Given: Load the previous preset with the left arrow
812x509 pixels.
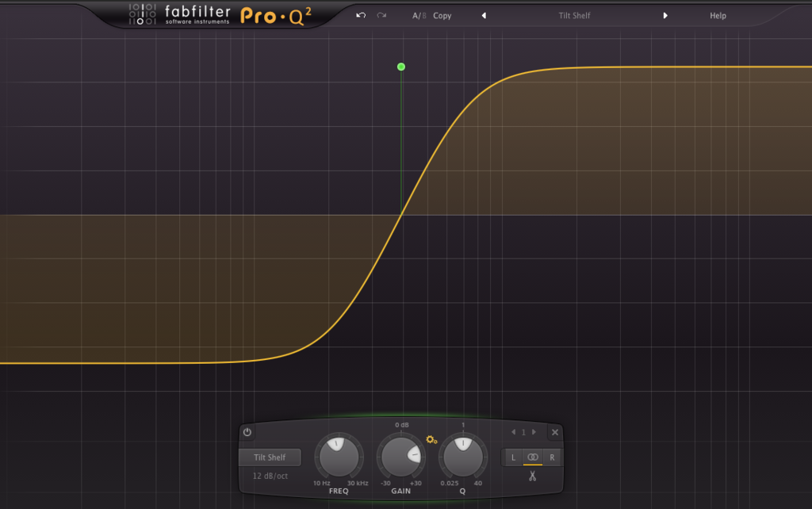Looking at the screenshot, I should pyautogui.click(x=484, y=16).
